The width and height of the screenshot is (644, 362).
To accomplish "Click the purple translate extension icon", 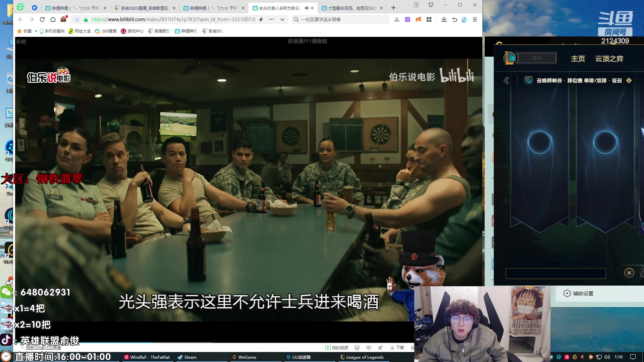I will click(408, 19).
